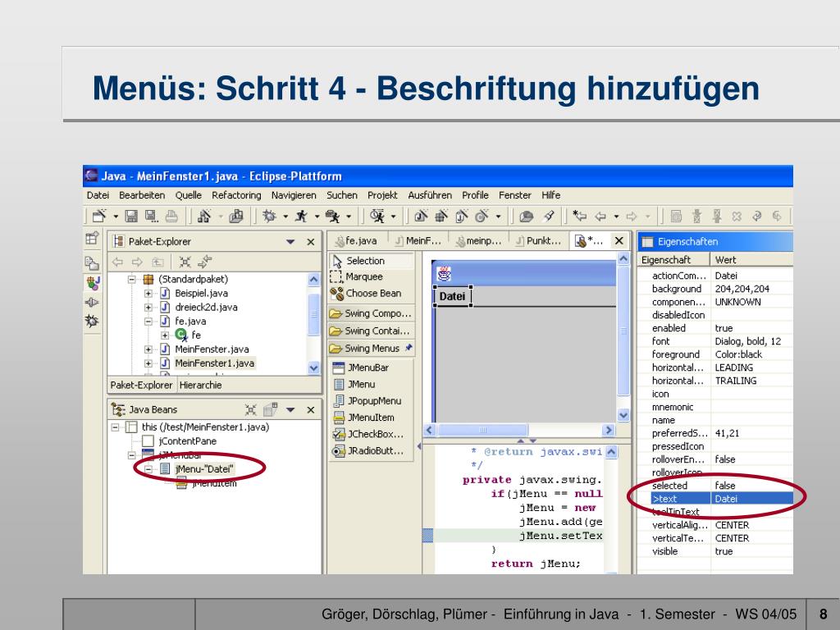Open the Run history dropdown arrow
Image resolution: width=840 pixels, height=630 pixels.
(317, 217)
